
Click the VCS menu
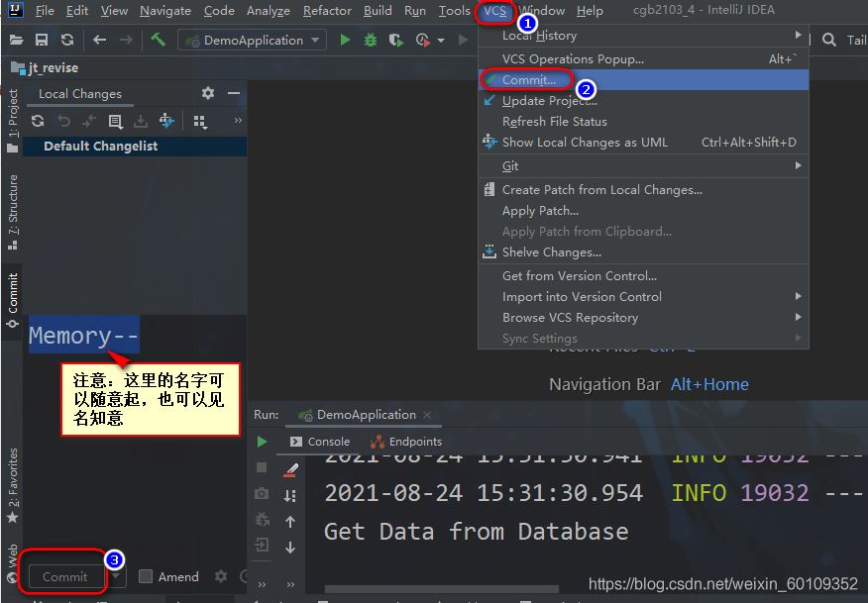coord(494,11)
